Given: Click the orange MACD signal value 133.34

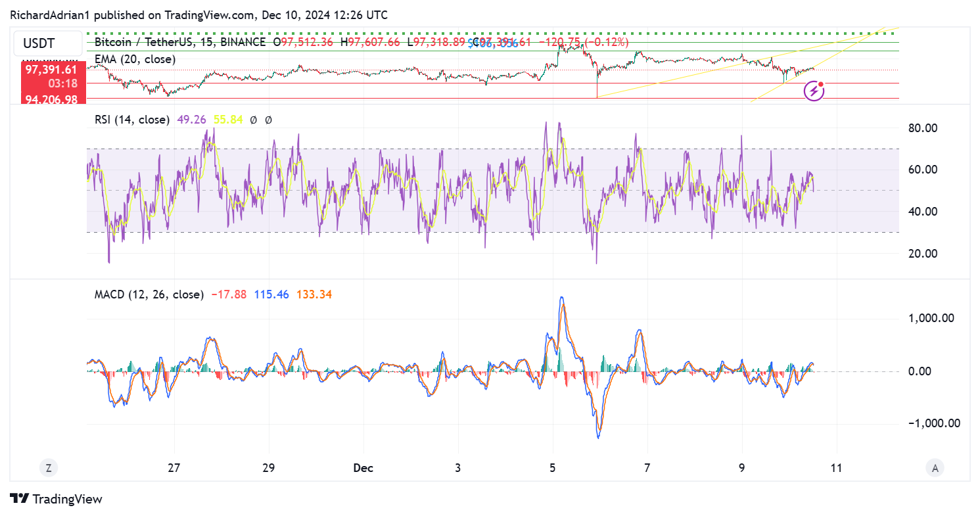Looking at the screenshot, I should pos(314,294).
